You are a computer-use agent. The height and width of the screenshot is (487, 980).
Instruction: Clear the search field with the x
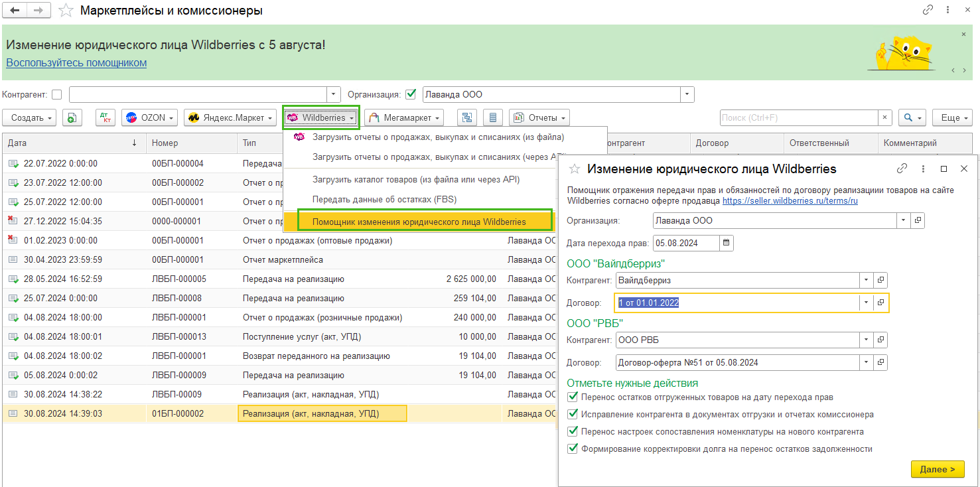[884, 117]
